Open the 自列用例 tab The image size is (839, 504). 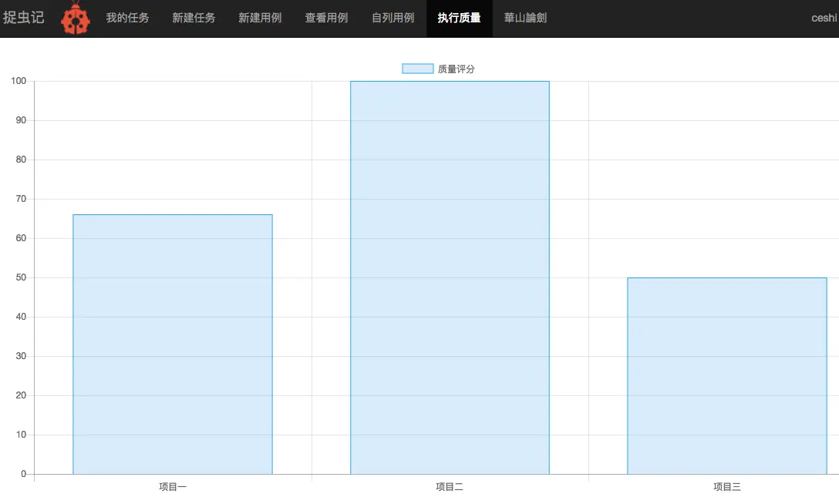pyautogui.click(x=393, y=18)
